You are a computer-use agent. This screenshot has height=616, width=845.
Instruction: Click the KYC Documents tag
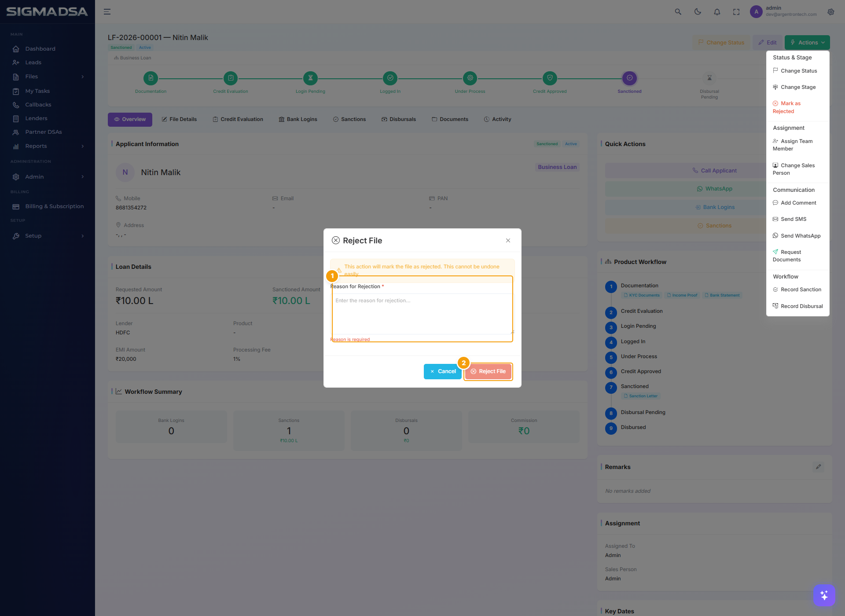click(x=642, y=295)
